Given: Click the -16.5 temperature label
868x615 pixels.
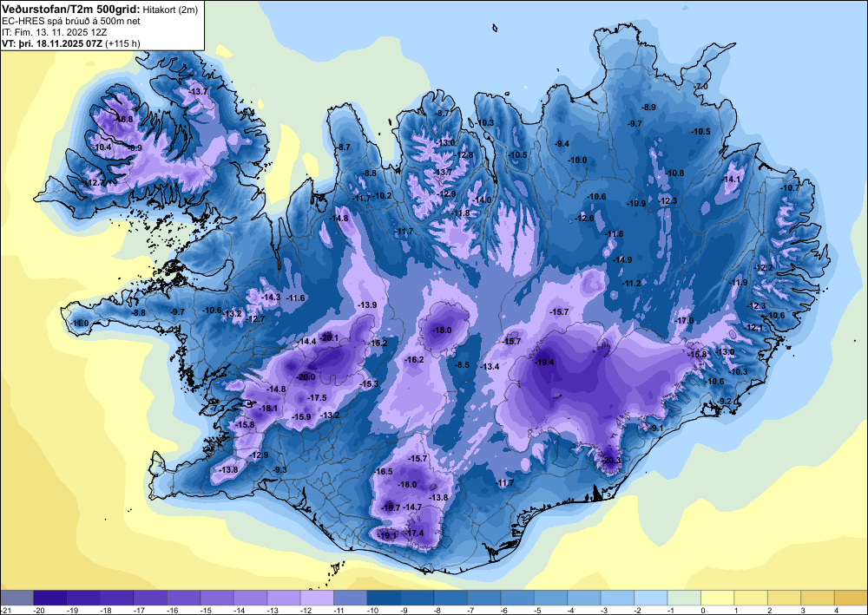Looking at the screenshot, I should coord(383,471).
